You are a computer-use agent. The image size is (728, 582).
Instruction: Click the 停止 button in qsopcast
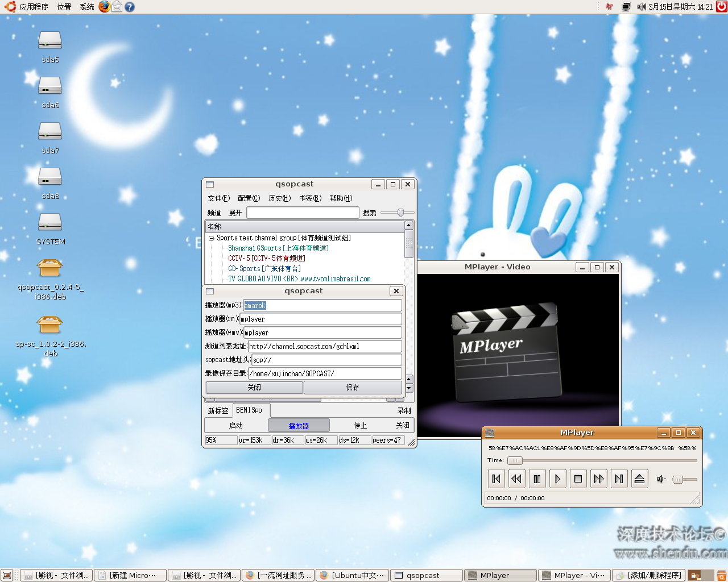360,425
